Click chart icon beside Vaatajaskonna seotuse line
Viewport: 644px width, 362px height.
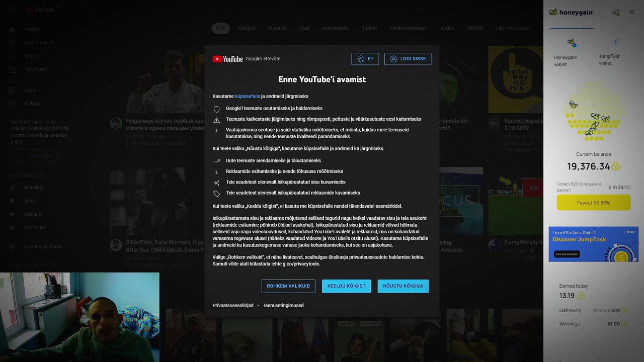point(217,131)
